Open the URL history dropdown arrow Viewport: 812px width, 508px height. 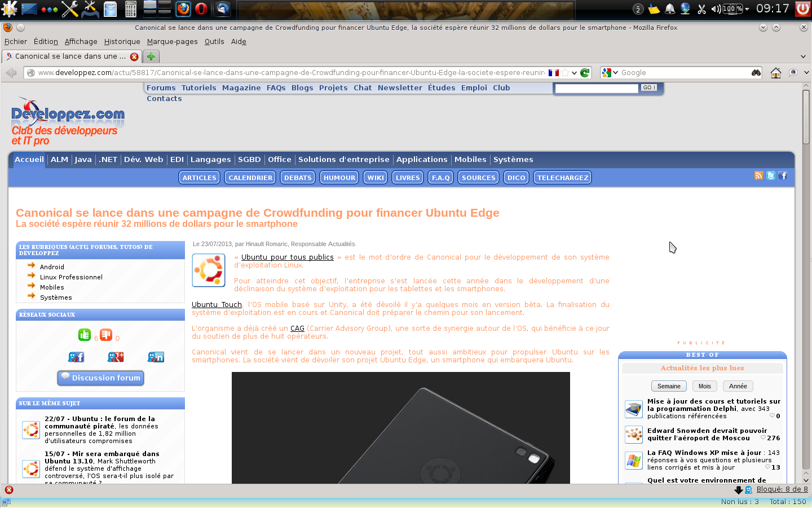pos(574,73)
